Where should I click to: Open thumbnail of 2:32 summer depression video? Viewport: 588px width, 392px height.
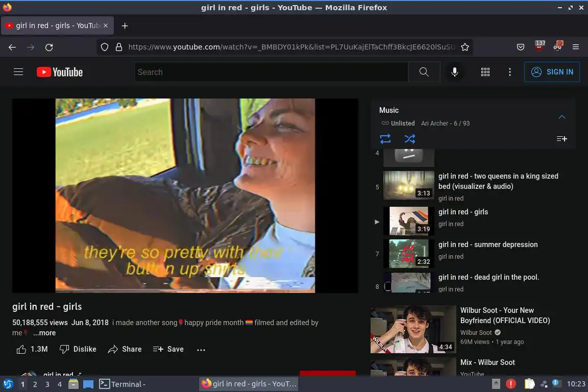click(409, 254)
